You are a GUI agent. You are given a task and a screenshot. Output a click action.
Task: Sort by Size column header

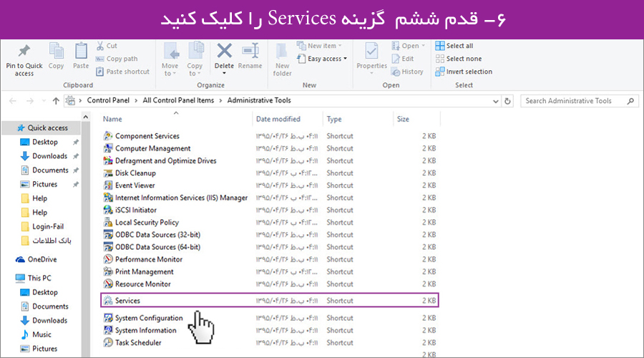click(403, 119)
